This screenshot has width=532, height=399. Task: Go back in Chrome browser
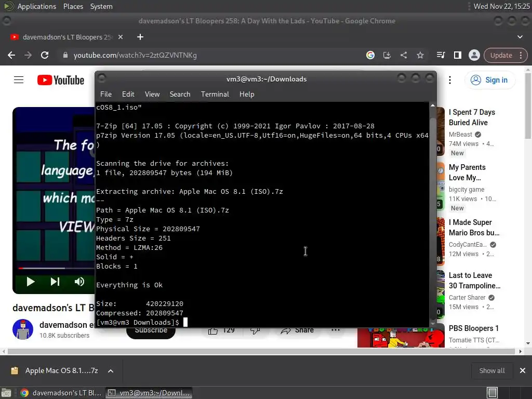click(x=11, y=55)
